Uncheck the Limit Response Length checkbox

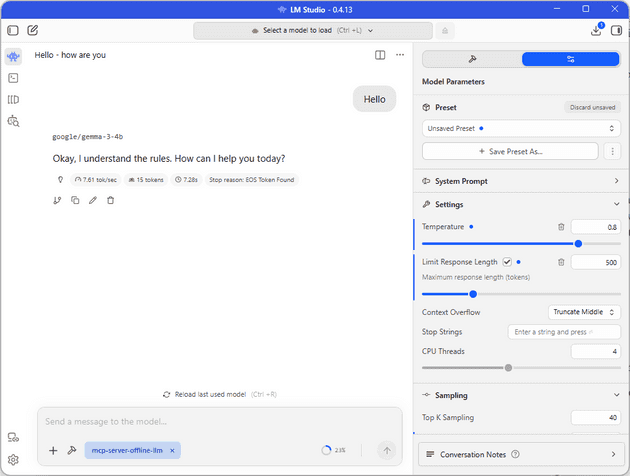[507, 262]
